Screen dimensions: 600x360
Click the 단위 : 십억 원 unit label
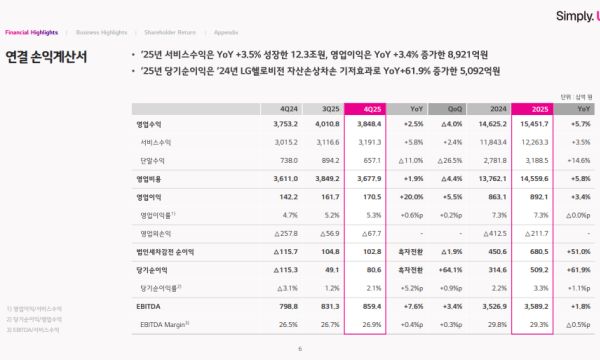click(x=577, y=97)
